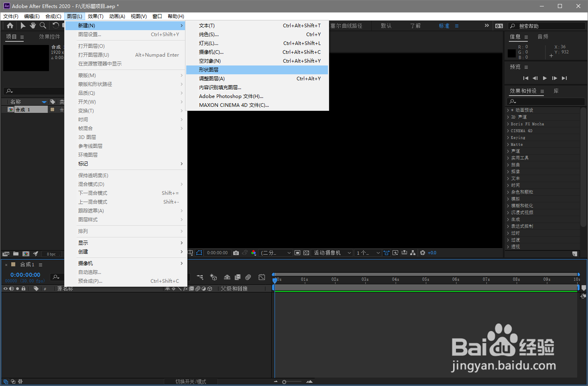Expand 生成 effects category
The height and width of the screenshot is (386, 588).
[x=508, y=219]
